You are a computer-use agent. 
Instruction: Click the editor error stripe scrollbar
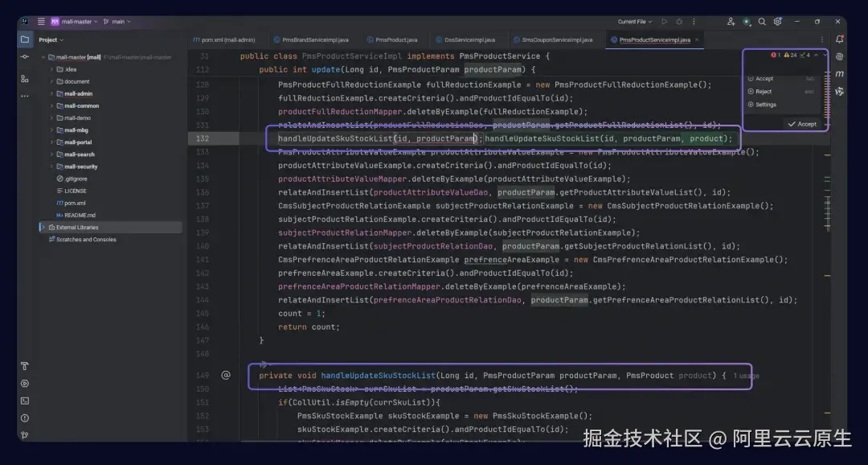[827, 244]
